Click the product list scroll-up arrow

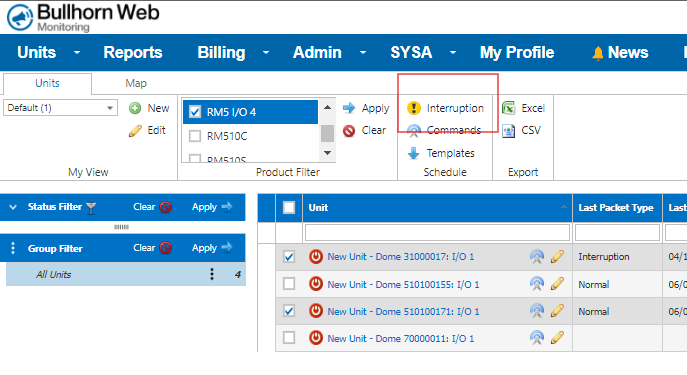coord(327,107)
